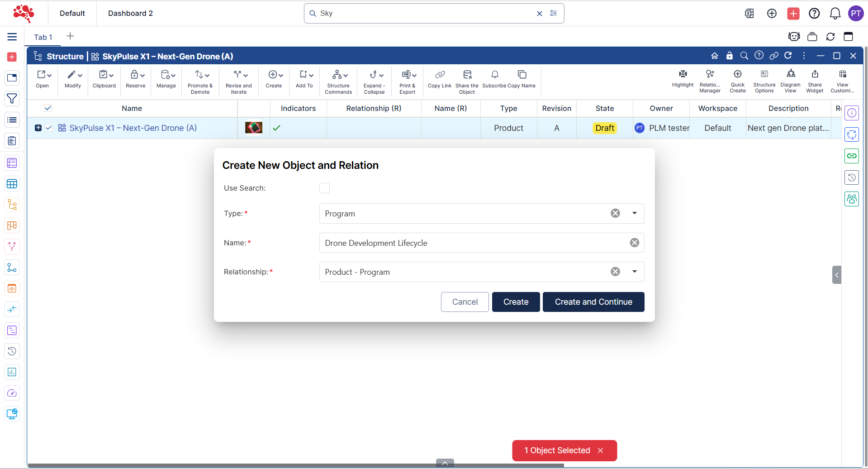Switch to the Dashboard 2 tab

pyautogui.click(x=130, y=13)
